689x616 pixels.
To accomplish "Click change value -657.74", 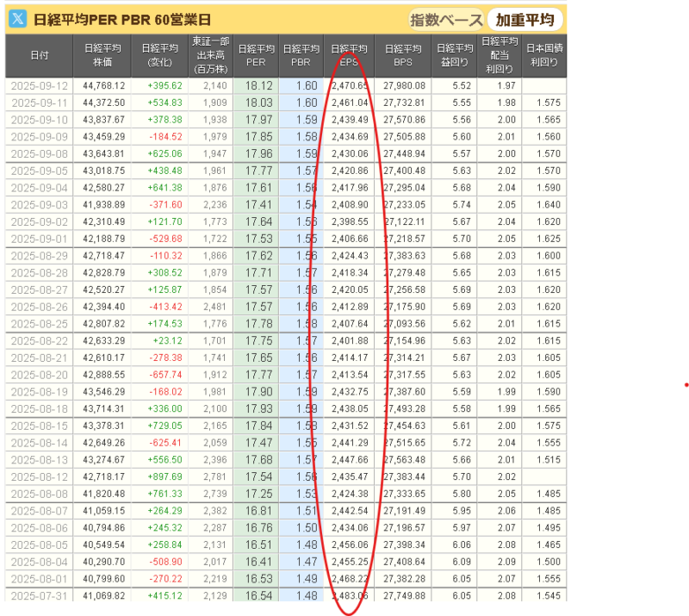I will pyautogui.click(x=165, y=375).
